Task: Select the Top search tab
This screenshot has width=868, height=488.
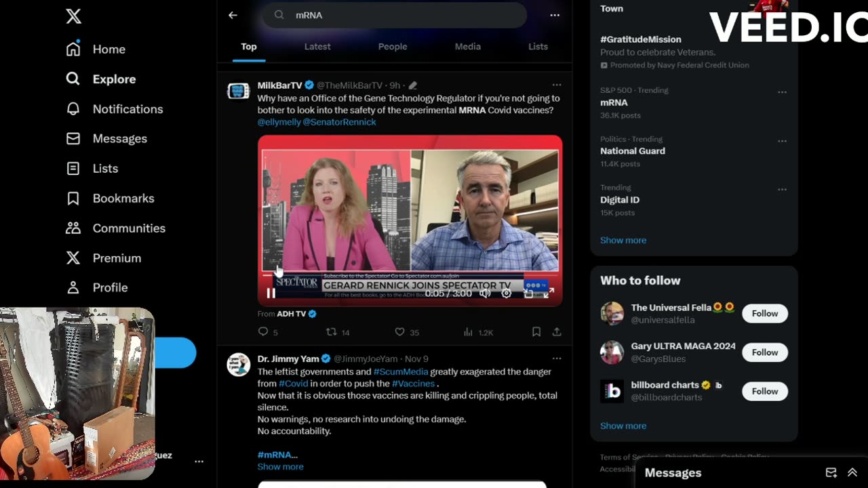Action: [249, 46]
